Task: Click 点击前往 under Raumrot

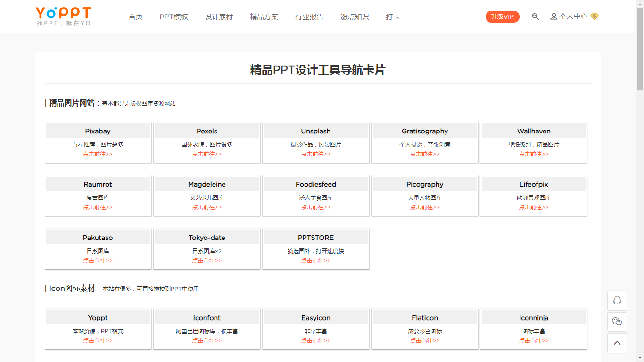Action: (x=98, y=207)
